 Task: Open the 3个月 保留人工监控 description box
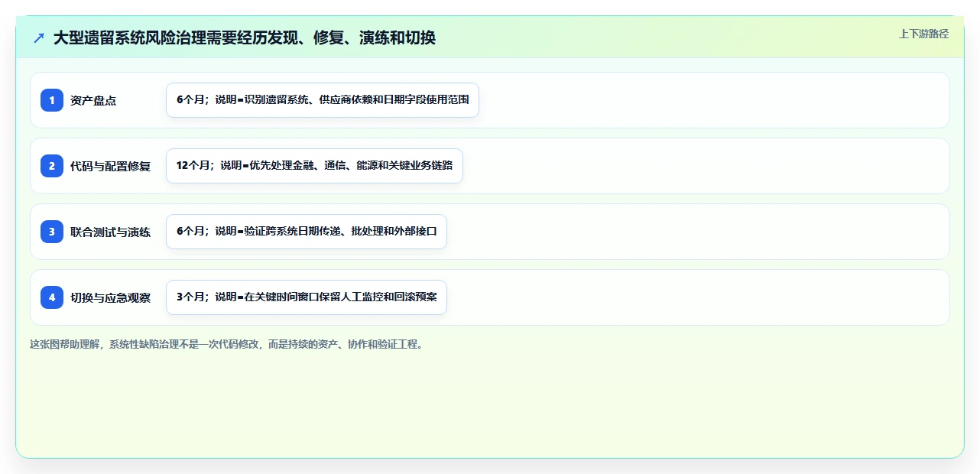pos(307,297)
